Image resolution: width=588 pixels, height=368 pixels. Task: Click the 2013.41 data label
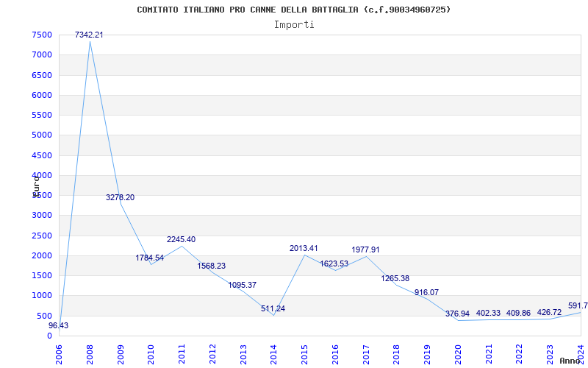[x=304, y=248]
